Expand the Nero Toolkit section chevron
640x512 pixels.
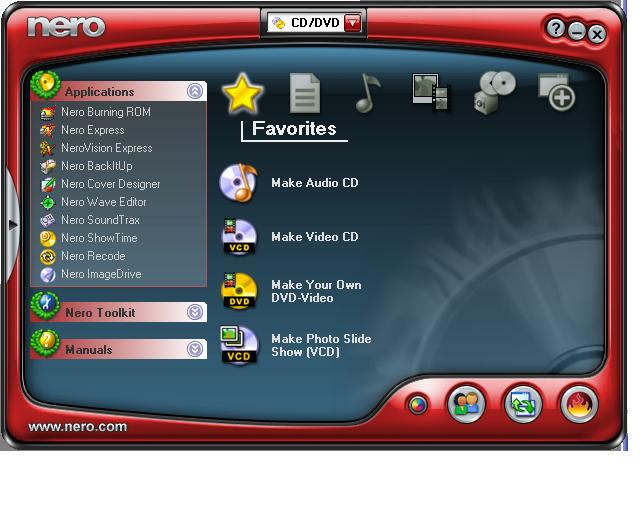pyautogui.click(x=195, y=312)
